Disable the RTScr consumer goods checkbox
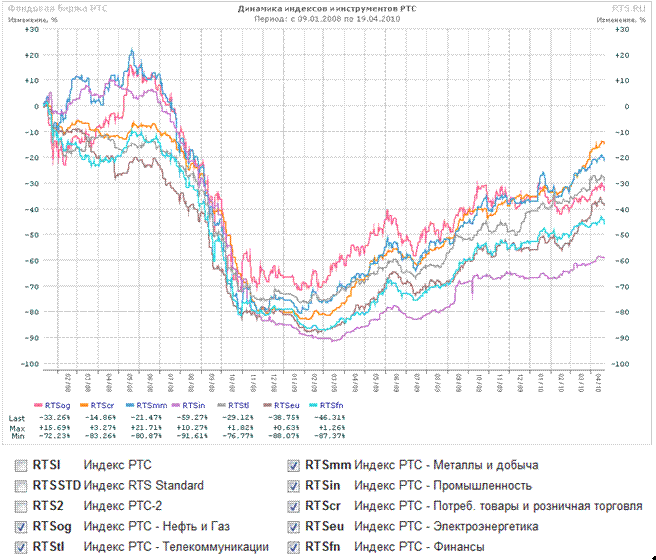The image size is (656, 560). pos(293,506)
